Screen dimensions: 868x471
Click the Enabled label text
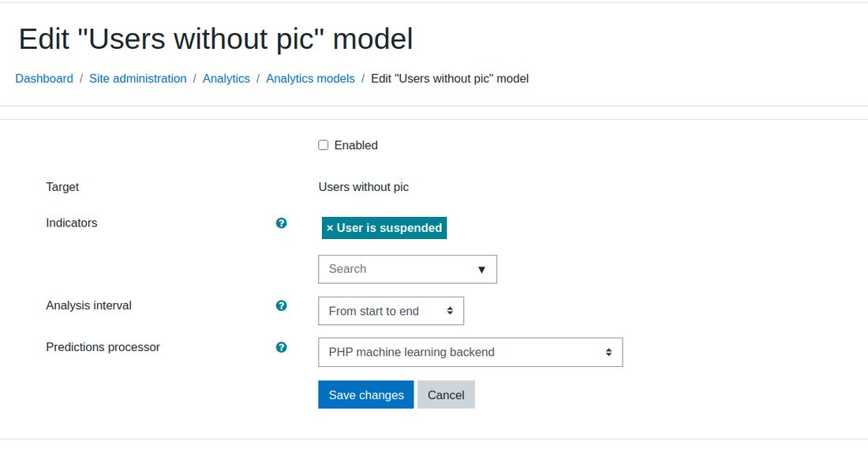coord(356,145)
